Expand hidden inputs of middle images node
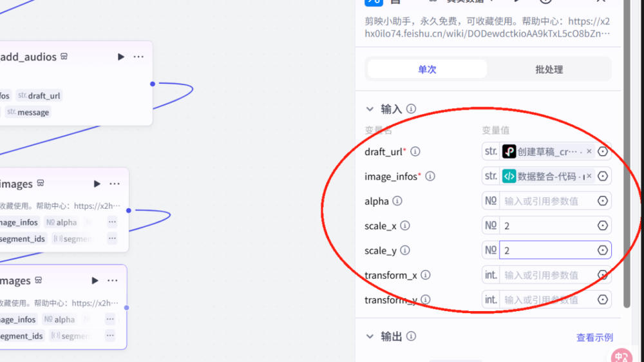 pos(112,222)
